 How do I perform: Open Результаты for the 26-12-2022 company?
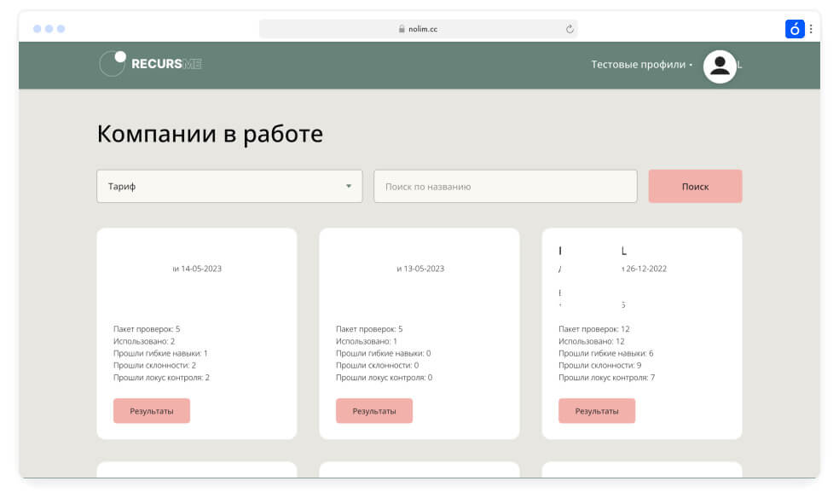[597, 411]
